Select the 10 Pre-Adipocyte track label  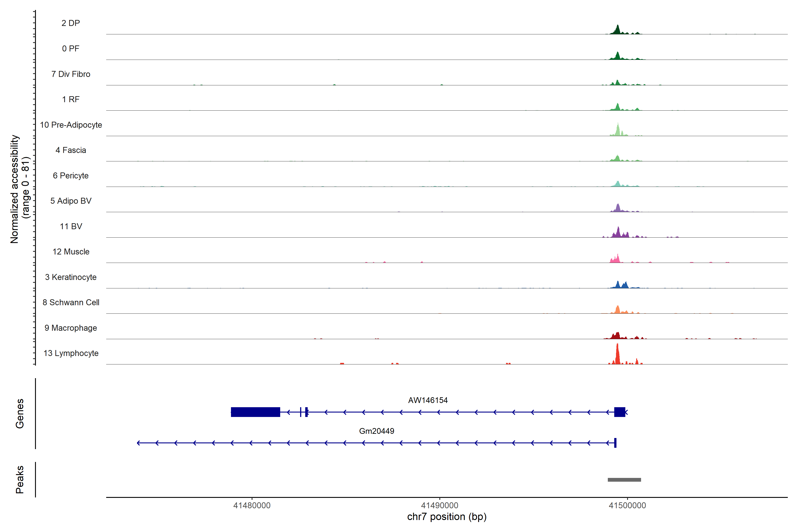pyautogui.click(x=71, y=125)
